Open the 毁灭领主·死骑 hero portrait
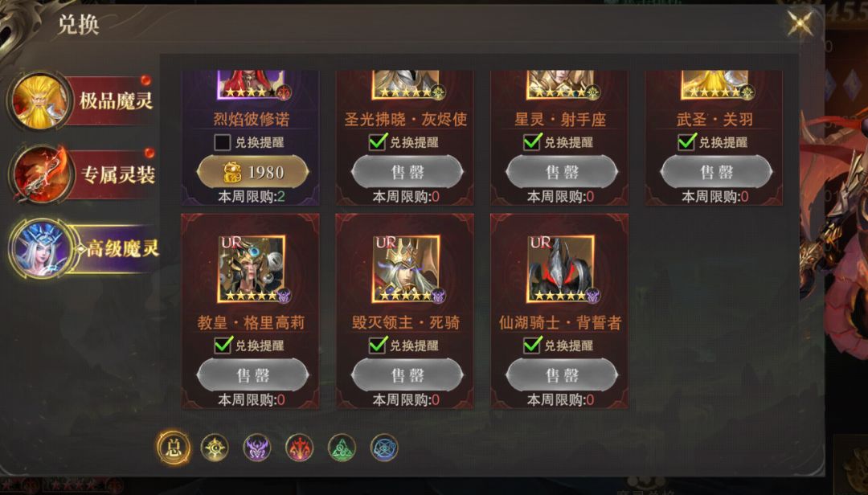 pos(406,269)
